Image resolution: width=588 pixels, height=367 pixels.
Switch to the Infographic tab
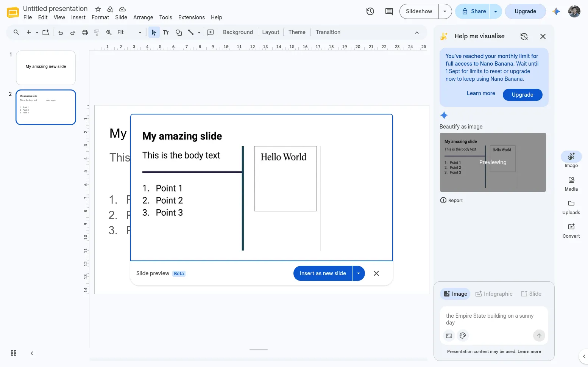(494, 294)
